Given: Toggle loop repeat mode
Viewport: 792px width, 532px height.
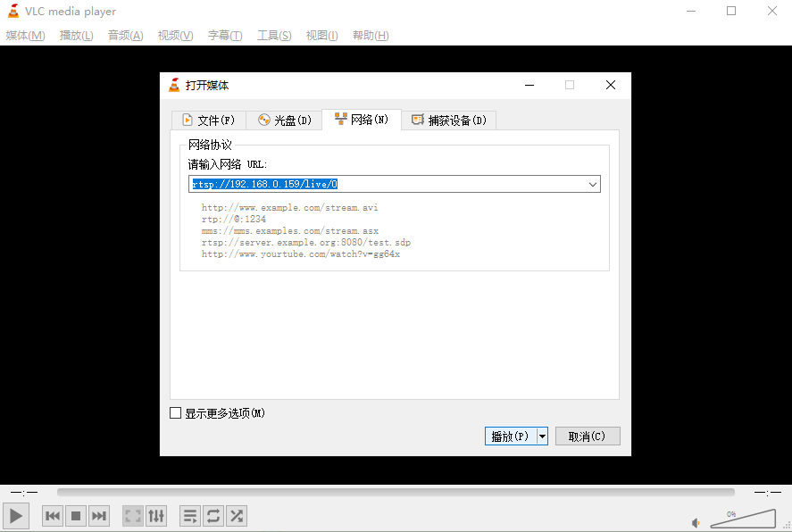Looking at the screenshot, I should point(213,516).
